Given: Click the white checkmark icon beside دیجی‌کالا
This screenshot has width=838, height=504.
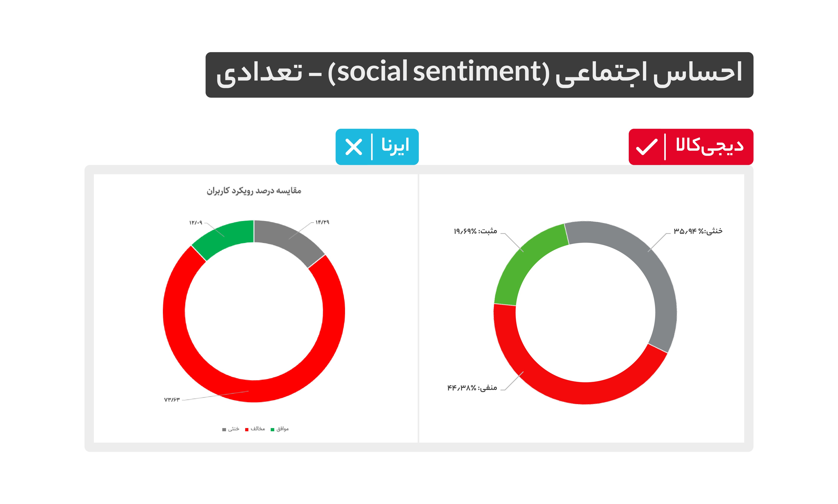Looking at the screenshot, I should (646, 147).
